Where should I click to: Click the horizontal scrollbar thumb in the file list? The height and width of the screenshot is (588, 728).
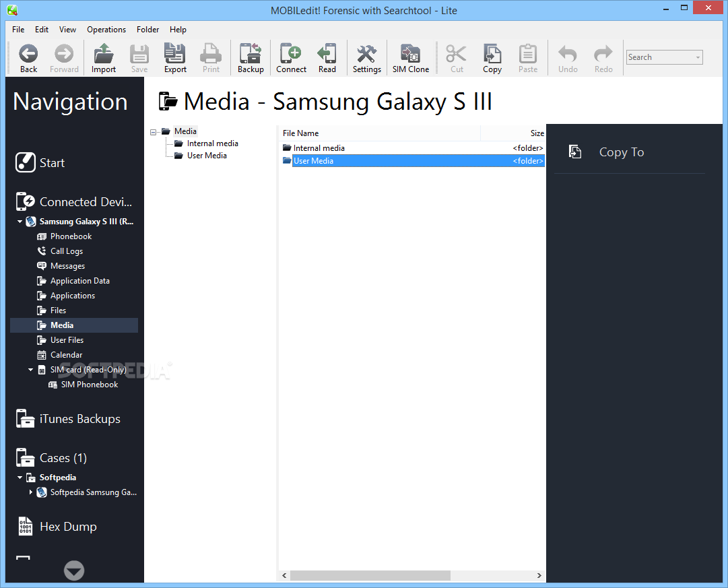tap(370, 575)
